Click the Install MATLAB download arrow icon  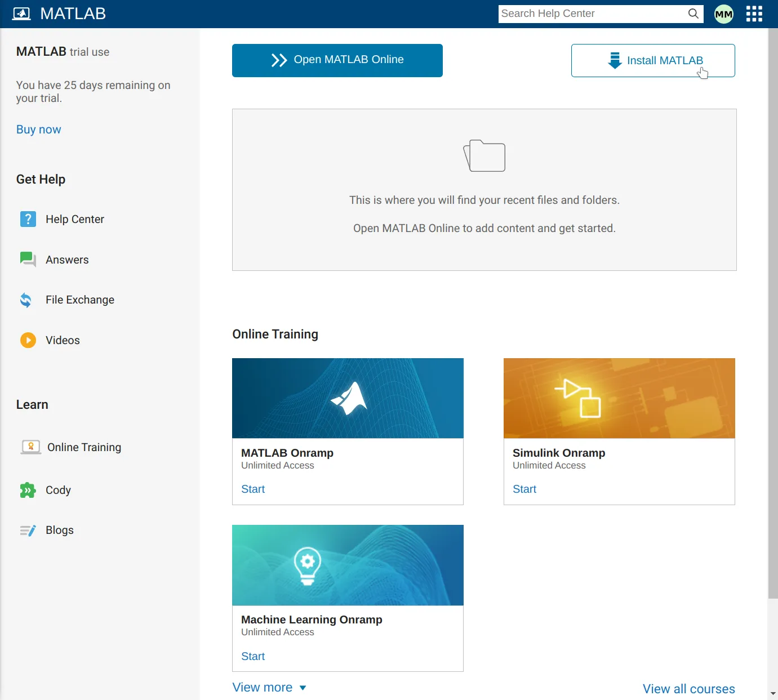pos(615,60)
